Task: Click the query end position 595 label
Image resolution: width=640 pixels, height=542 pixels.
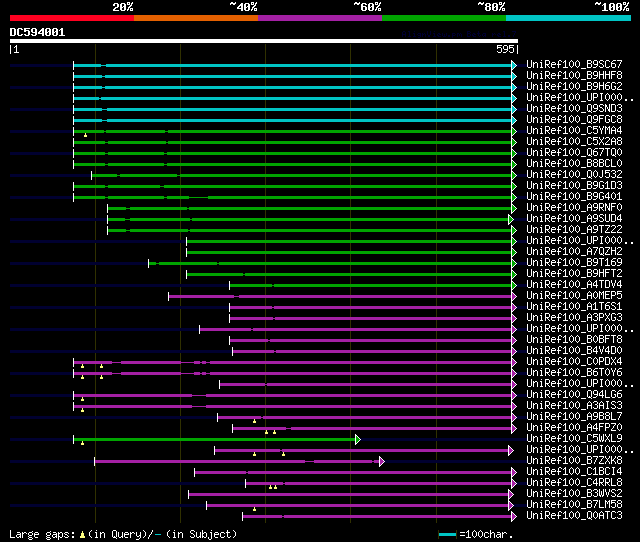Action: click(x=505, y=49)
